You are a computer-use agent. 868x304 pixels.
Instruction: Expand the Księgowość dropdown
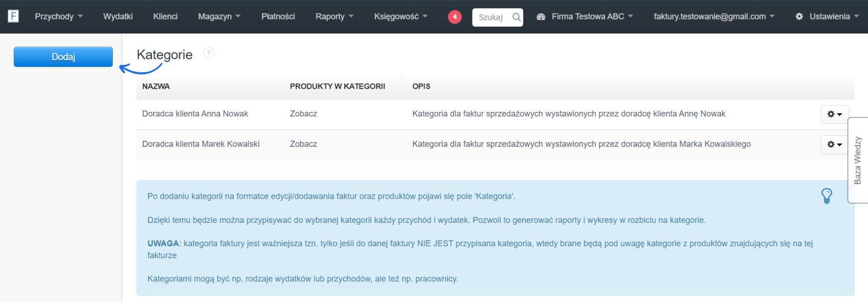click(x=400, y=16)
